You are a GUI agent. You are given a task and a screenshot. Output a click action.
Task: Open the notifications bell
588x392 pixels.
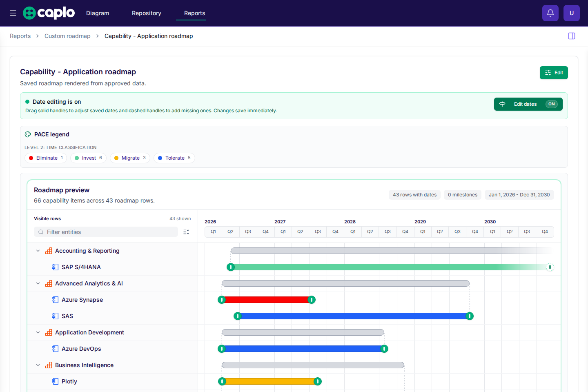(550, 13)
